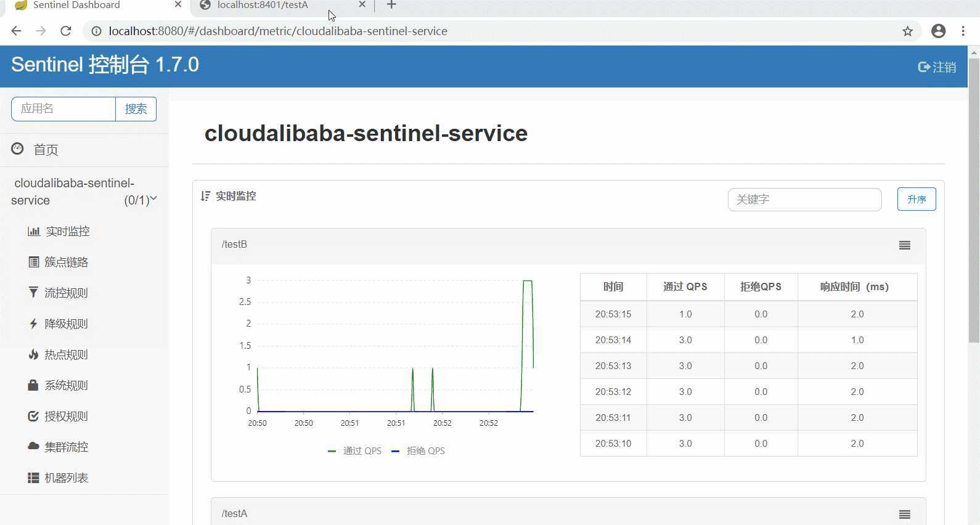This screenshot has width=980, height=525.
Task: Click the 流控规则 filter icon
Action: (x=33, y=292)
